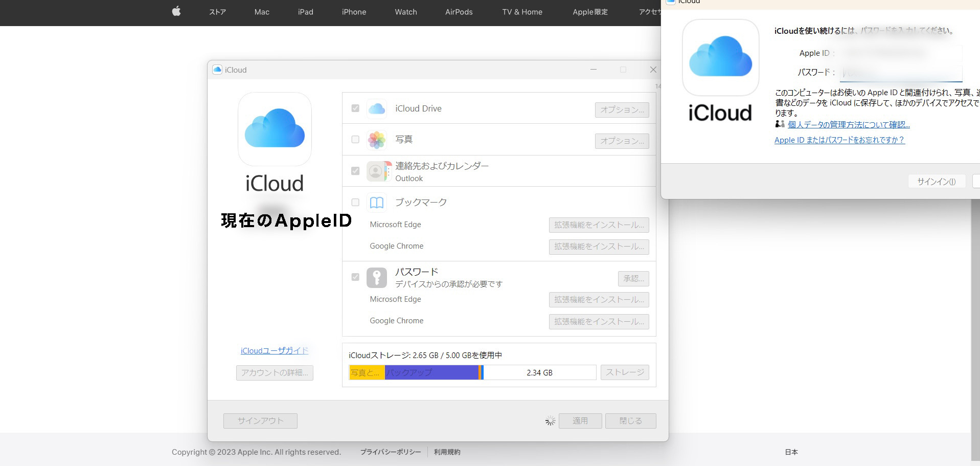Install Google Chrome extension for Bookmarks
Viewport: 980px width, 466px height.
tap(599, 247)
